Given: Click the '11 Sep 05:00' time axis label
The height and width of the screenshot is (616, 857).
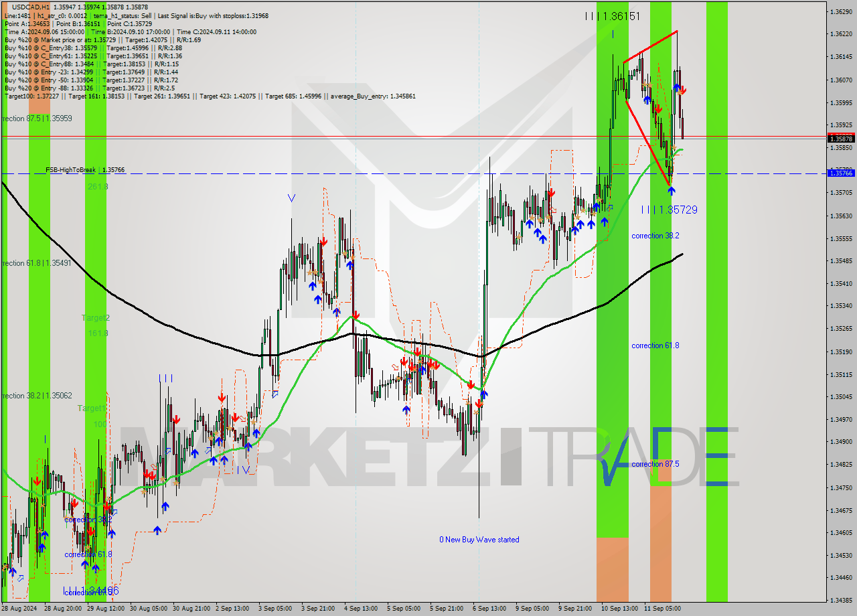Looking at the screenshot, I should pyautogui.click(x=663, y=609).
